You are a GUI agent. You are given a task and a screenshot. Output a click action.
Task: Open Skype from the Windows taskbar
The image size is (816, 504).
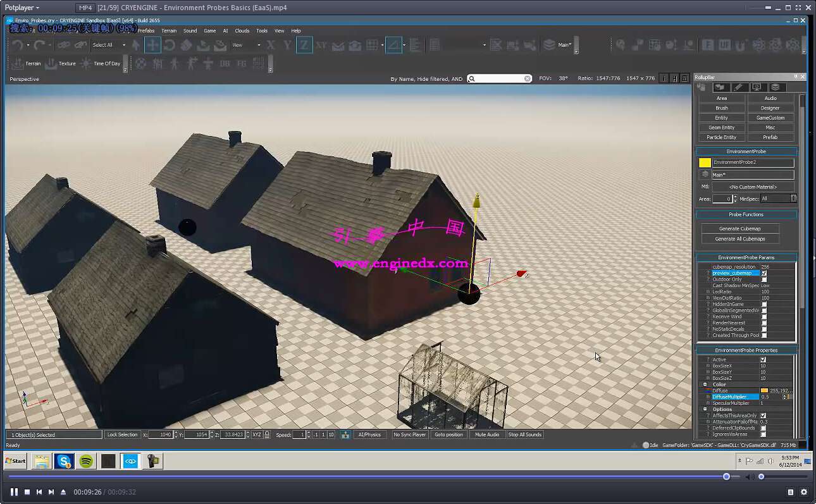(64, 462)
